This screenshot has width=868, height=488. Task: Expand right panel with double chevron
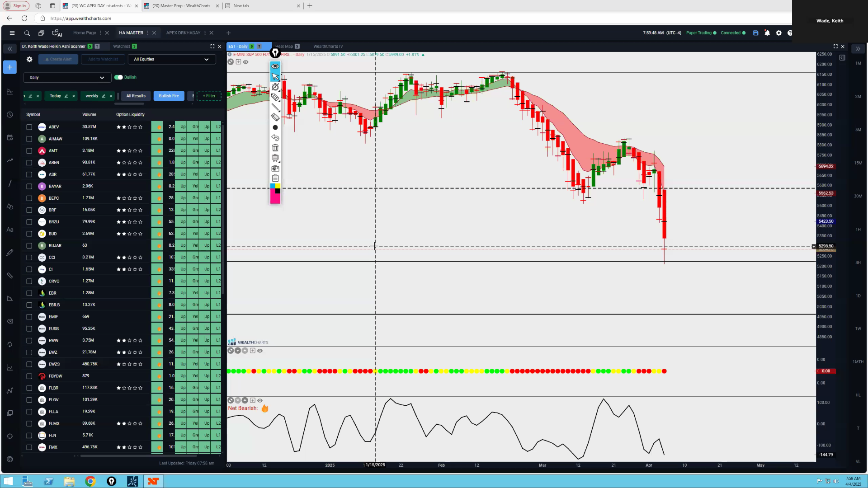click(858, 49)
